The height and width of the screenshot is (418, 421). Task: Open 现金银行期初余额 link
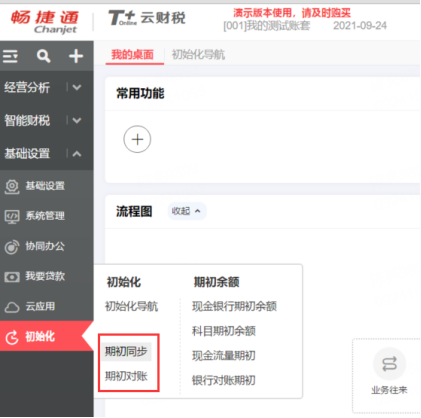pos(234,306)
